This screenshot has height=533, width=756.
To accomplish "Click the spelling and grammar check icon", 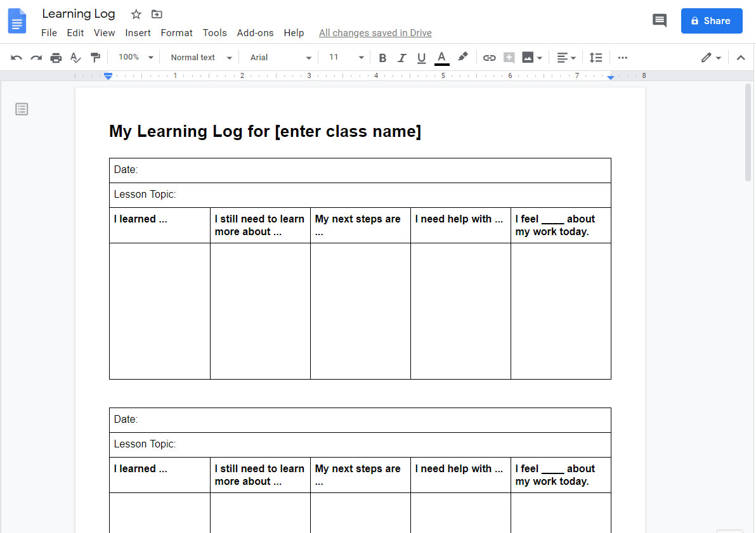I will coord(75,57).
